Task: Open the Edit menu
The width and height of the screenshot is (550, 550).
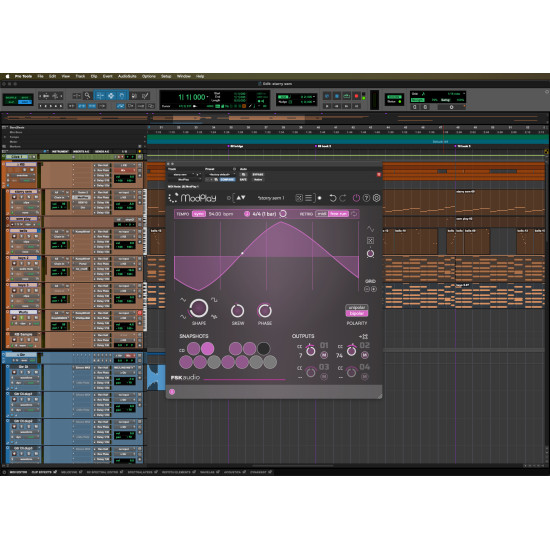Action: tap(53, 76)
